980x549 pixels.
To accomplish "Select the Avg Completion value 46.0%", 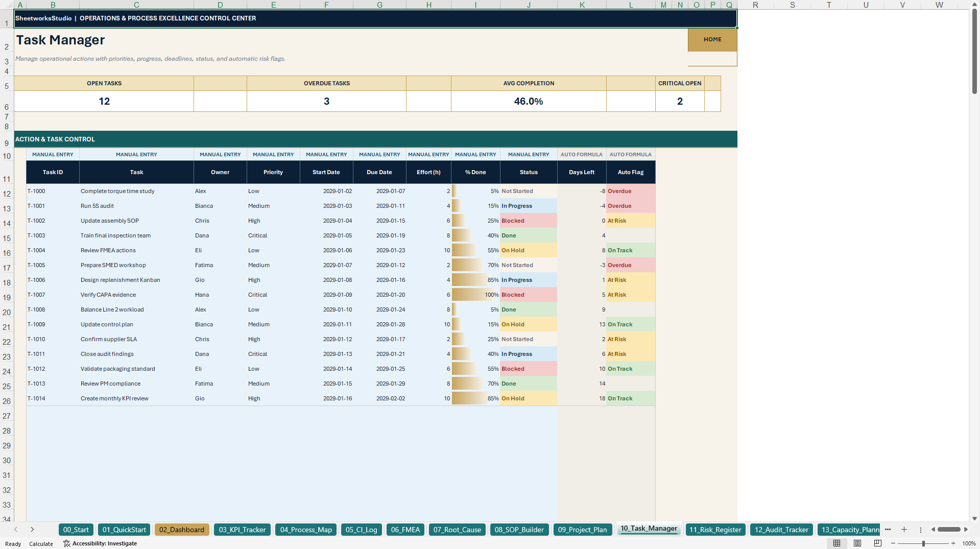I will click(x=529, y=102).
